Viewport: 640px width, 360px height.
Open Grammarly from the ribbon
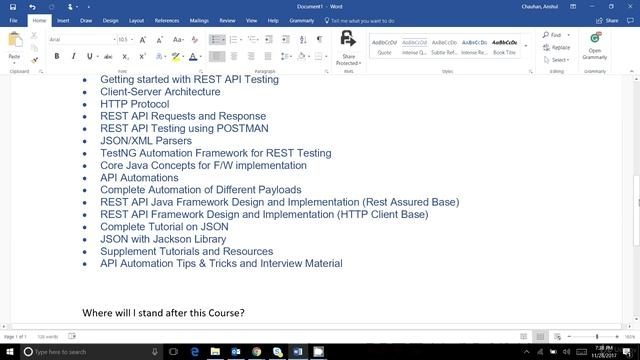coord(595,47)
